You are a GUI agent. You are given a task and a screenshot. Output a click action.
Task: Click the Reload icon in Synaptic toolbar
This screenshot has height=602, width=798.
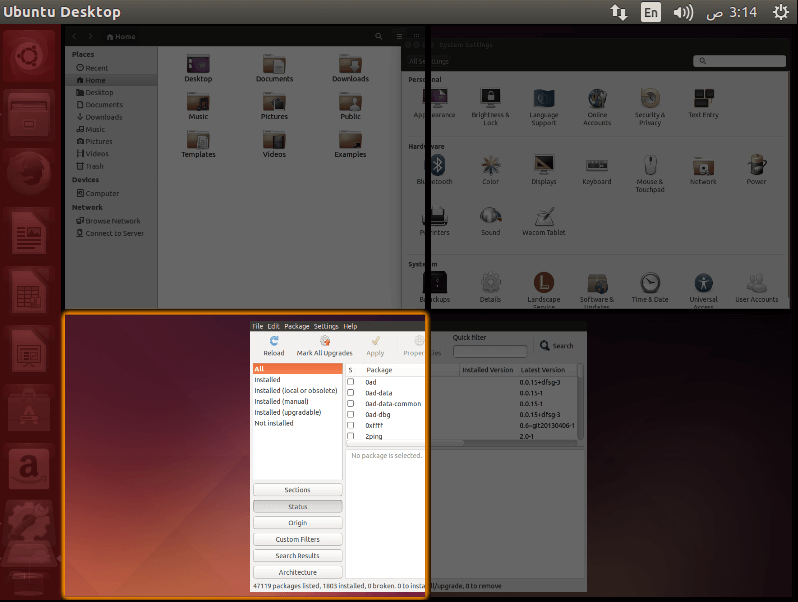click(x=274, y=341)
